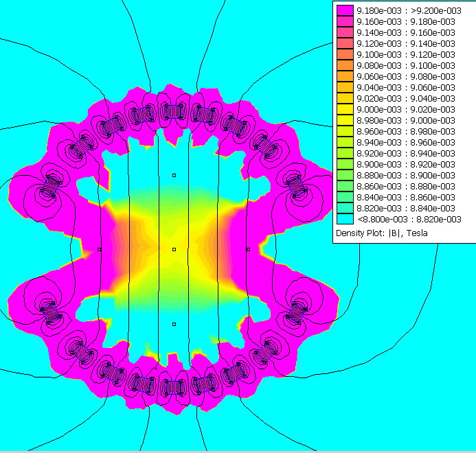Click the cyan <8.800e-003 legend swatch
476x453 pixels.
(344, 219)
